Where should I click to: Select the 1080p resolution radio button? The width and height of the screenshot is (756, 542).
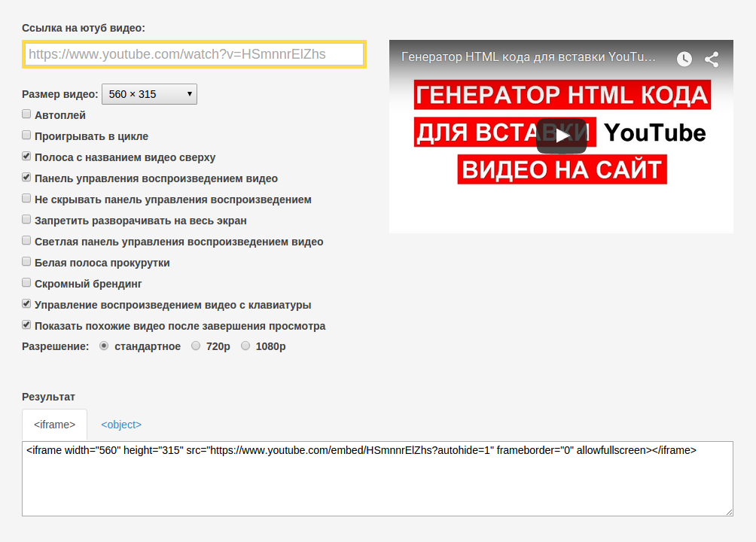(x=245, y=346)
